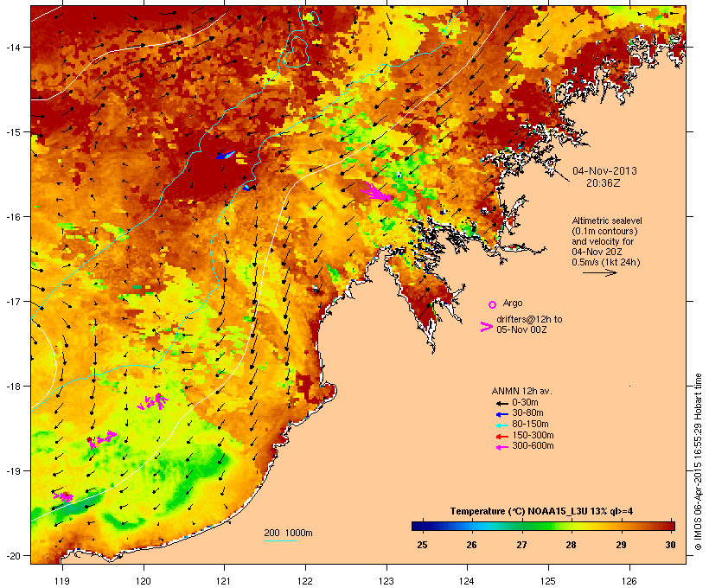Click the vertical IMOS copyright timestamp text
Viewport: 709px width, 588px height.
pos(698,462)
